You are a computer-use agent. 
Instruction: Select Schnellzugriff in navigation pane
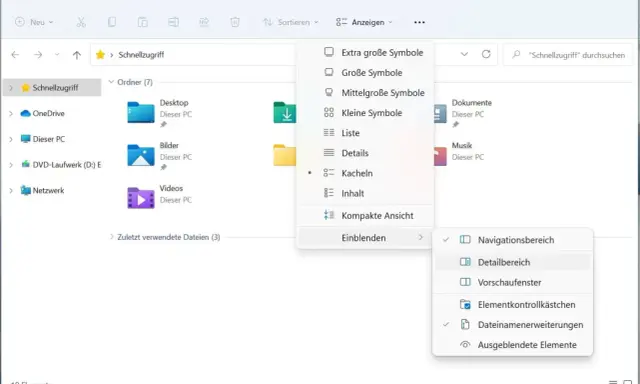click(x=52, y=88)
